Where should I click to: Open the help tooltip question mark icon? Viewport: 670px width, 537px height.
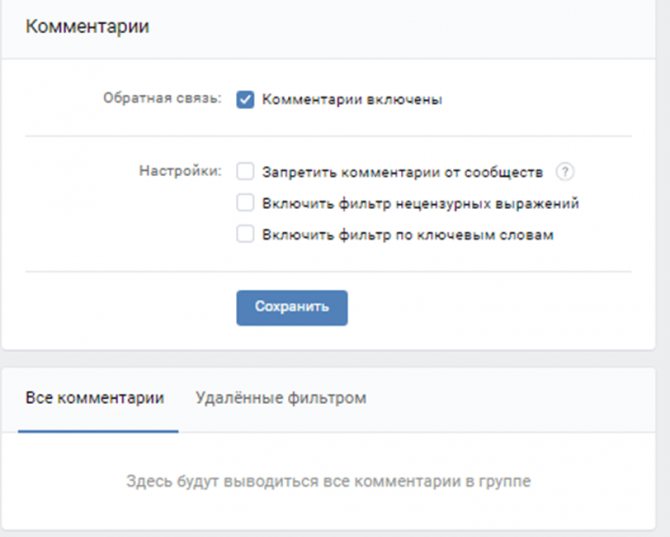point(564,172)
